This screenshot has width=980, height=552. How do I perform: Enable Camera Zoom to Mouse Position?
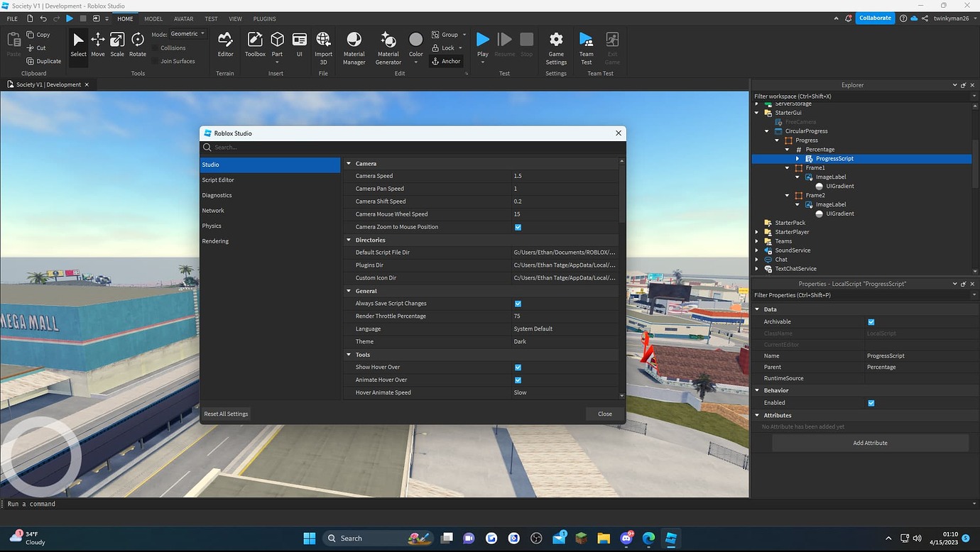coord(518,227)
